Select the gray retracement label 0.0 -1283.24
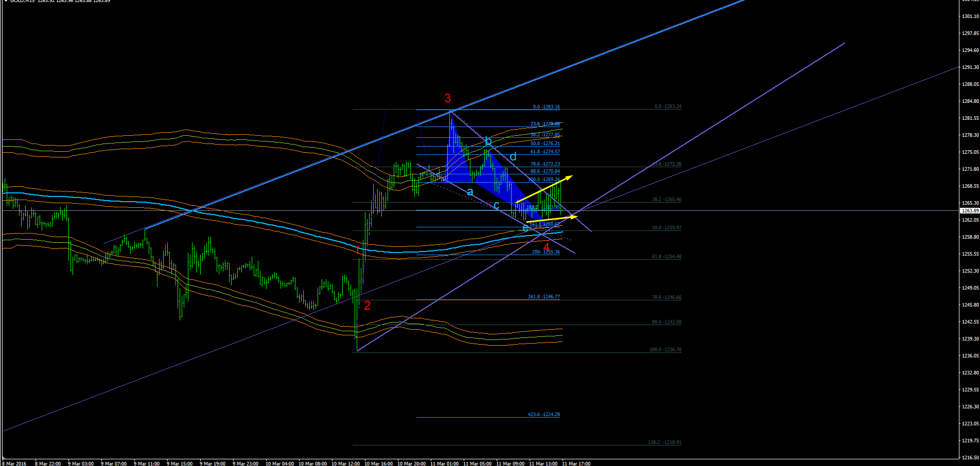980x466 pixels. 668,106
